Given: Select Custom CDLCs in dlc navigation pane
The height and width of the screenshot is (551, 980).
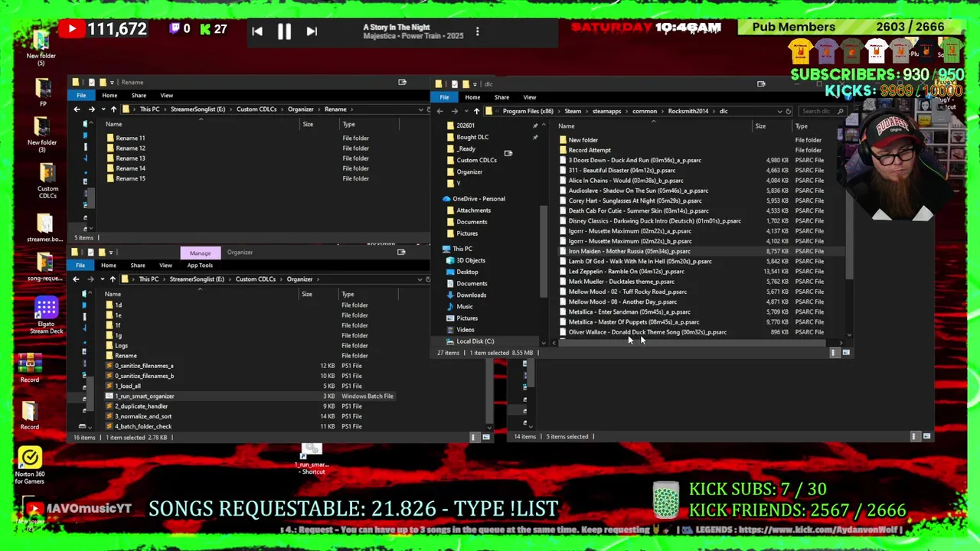Looking at the screenshot, I should (476, 160).
